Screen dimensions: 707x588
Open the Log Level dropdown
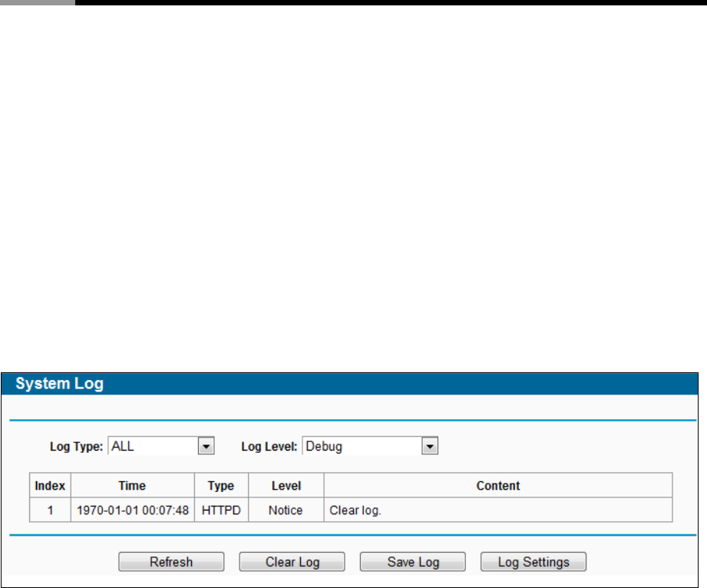click(x=370, y=446)
